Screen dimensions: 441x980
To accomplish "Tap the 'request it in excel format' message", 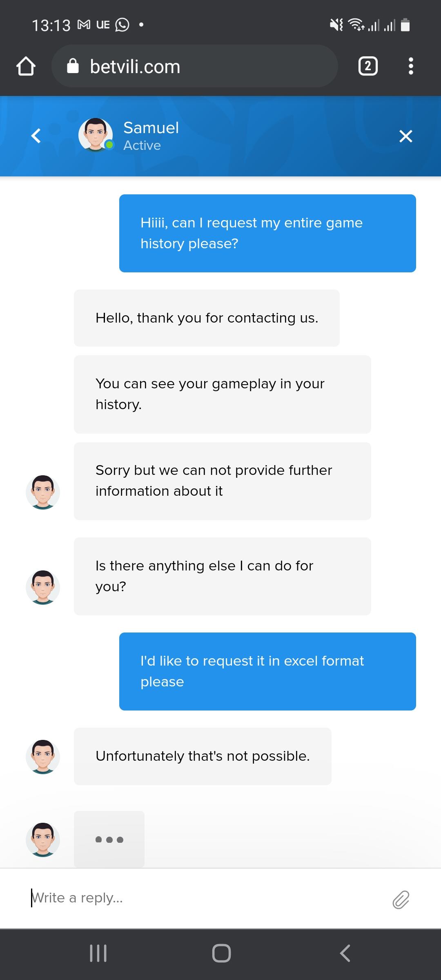I will point(267,671).
